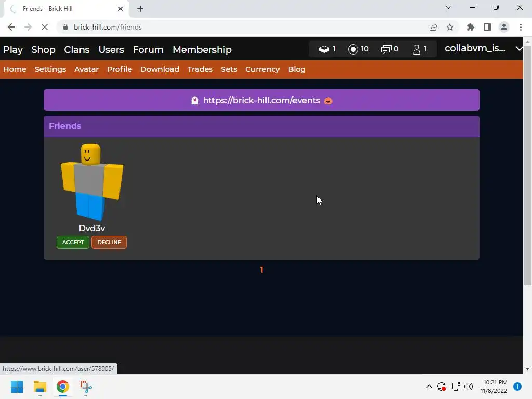Open the notification badge showing 1
Image resolution: width=532 pixels, height=399 pixels.
click(x=517, y=387)
